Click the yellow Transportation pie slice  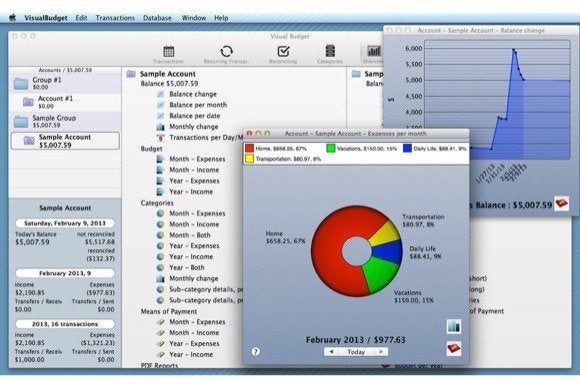385,233
